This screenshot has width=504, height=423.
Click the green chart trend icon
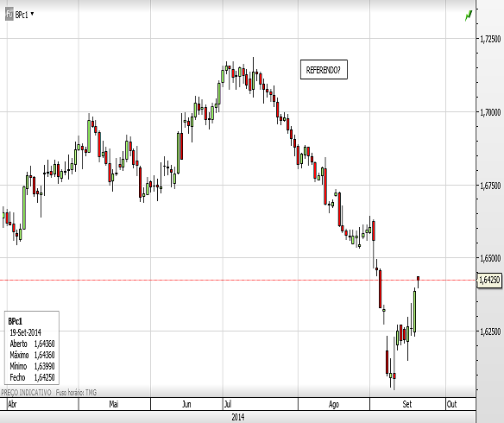[469, 16]
